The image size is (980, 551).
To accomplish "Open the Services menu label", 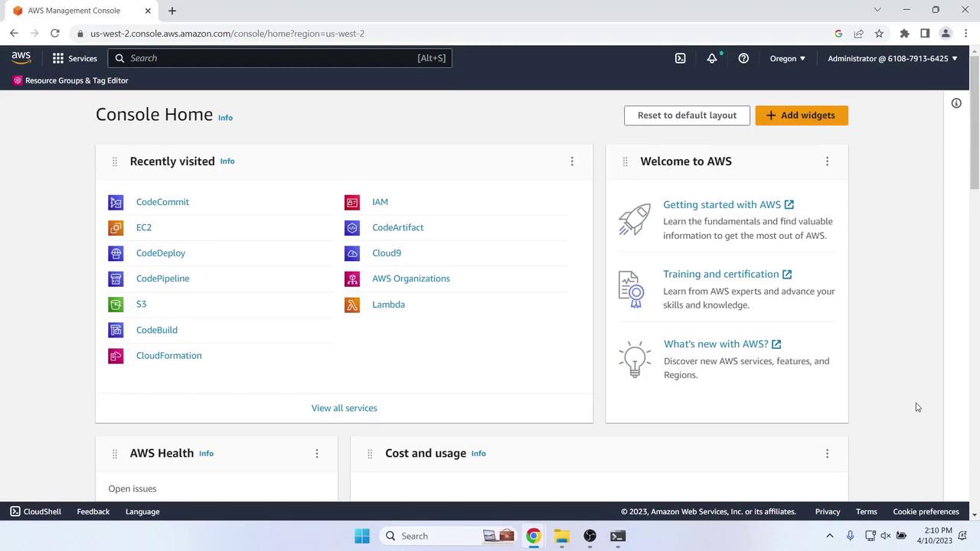I will (x=83, y=58).
